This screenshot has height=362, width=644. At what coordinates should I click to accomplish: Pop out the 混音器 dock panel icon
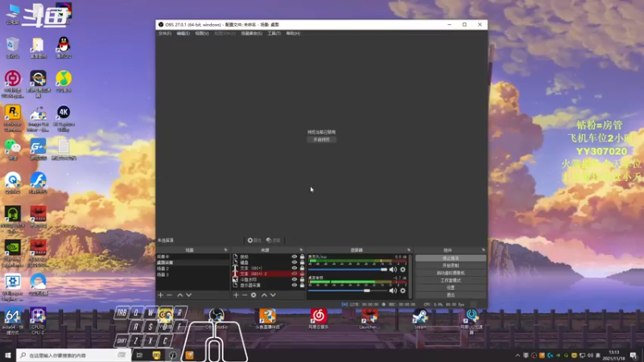pos(409,250)
